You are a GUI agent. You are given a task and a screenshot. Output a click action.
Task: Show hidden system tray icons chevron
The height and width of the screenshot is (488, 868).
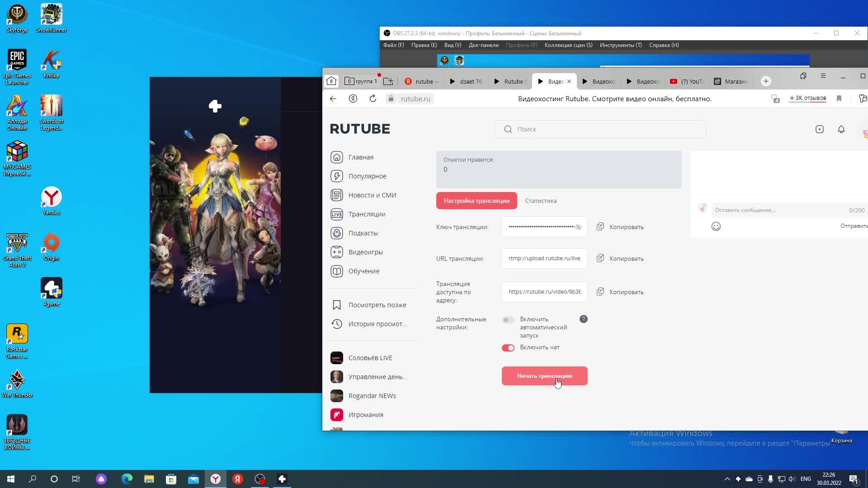point(727,479)
